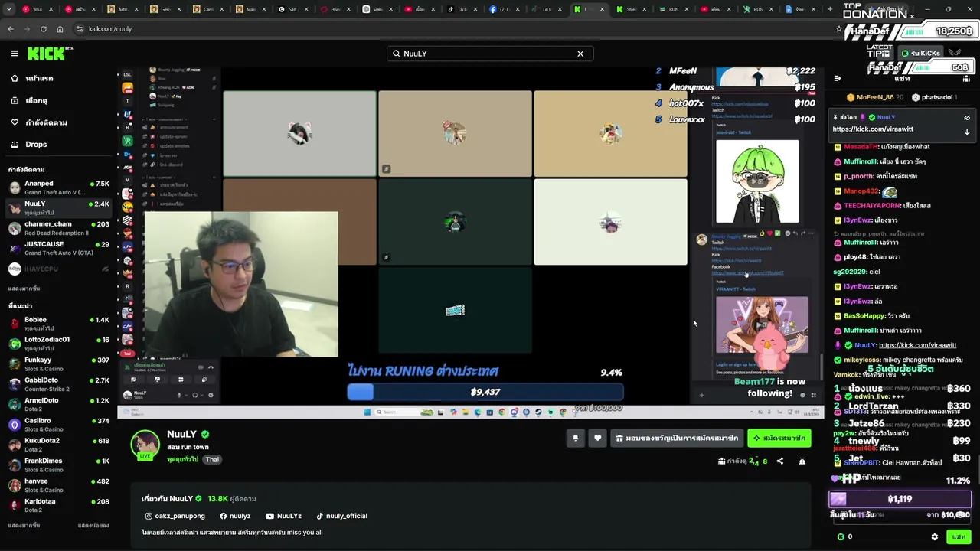The width and height of the screenshot is (980, 551).
Task: Expand followed channels with แสดงมากขึ้น
Action: [x=24, y=289]
